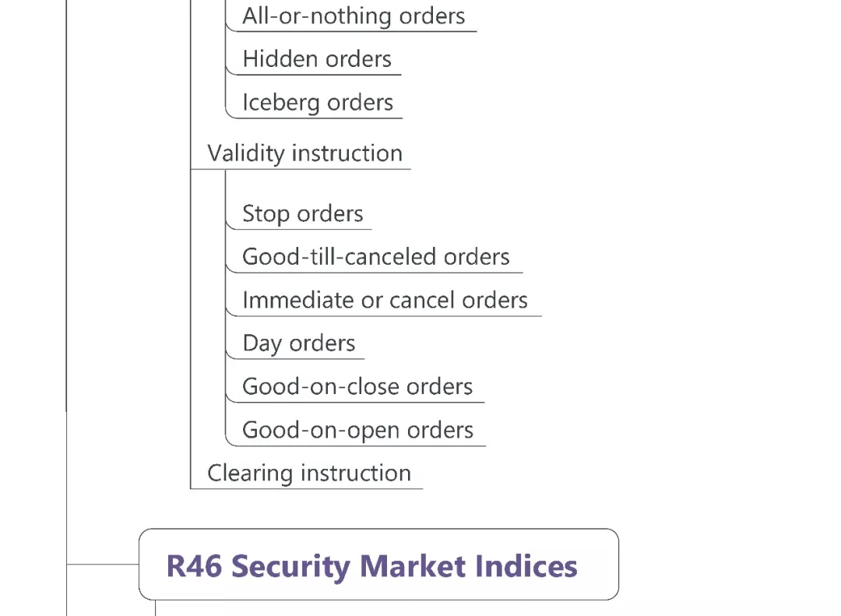Select the All-or-nothing orders node
Viewport: 841px width, 616px height.
(354, 16)
